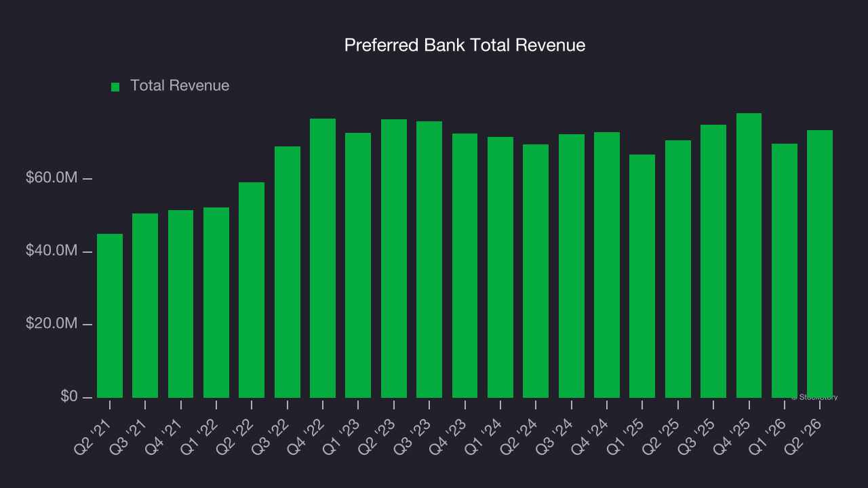Select the bar above Q3 '21
868x488 pixels.
[145, 306]
